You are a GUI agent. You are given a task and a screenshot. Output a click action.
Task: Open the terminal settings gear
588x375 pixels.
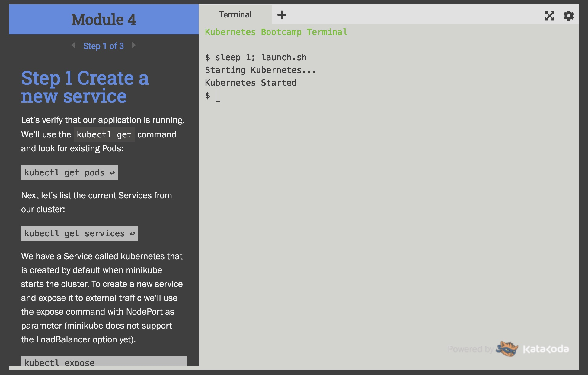pyautogui.click(x=568, y=16)
